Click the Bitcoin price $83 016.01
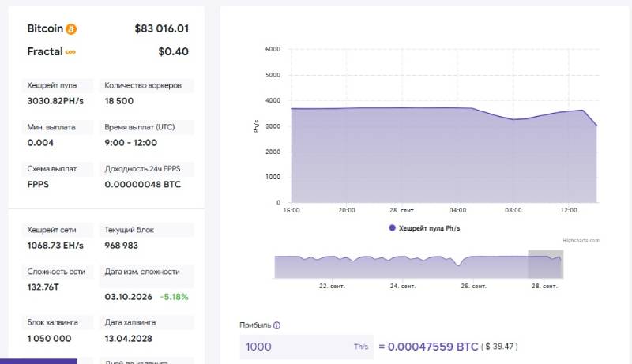Screen dimensions: 632x364 pos(162,28)
